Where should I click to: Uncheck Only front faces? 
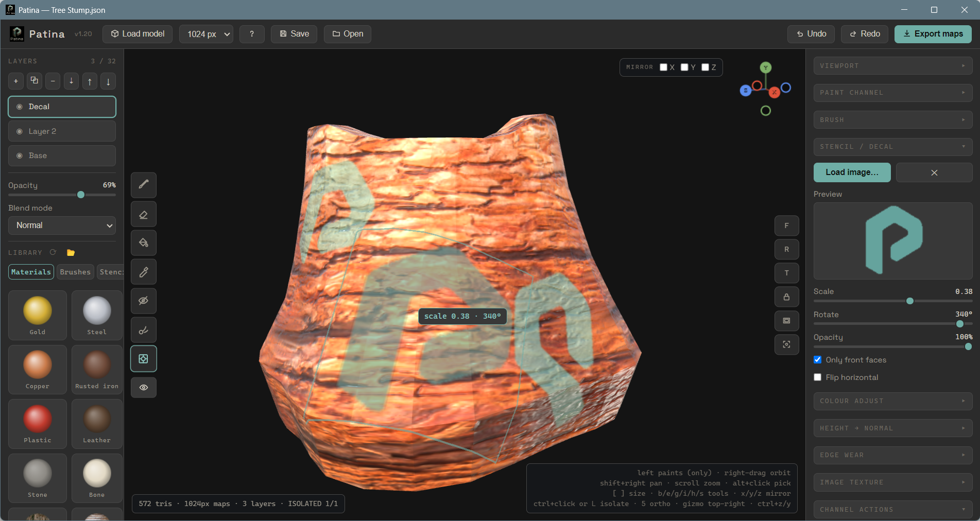[817, 359]
